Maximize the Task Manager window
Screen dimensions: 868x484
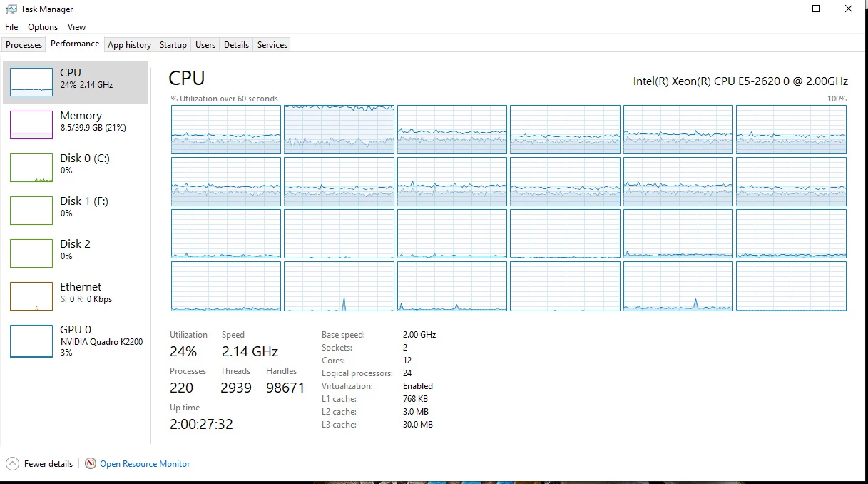(816, 9)
